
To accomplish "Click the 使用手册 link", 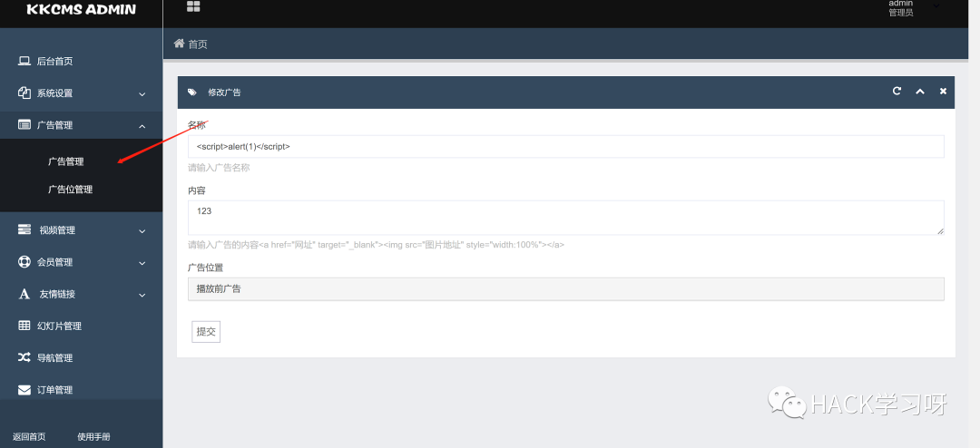I will point(93,437).
